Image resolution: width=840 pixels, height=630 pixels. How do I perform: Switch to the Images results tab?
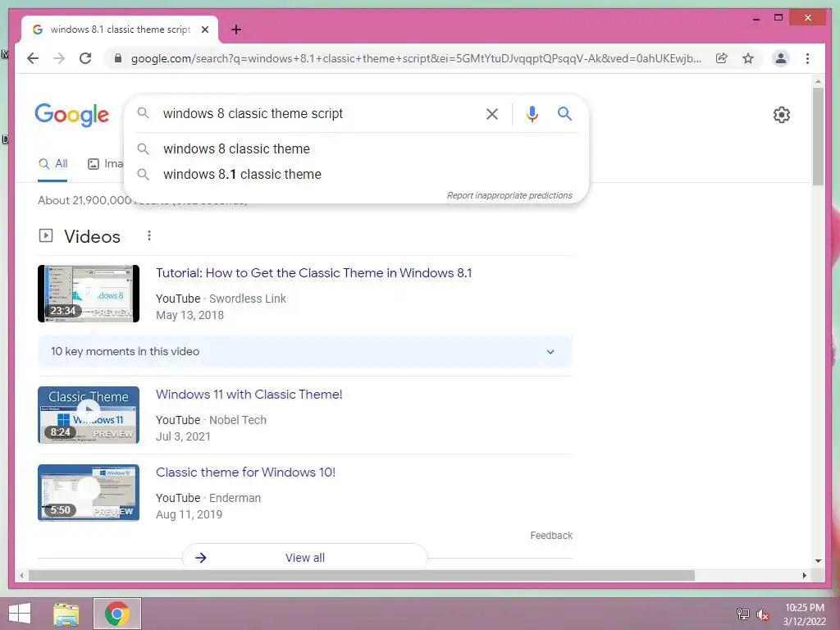[x=105, y=164]
